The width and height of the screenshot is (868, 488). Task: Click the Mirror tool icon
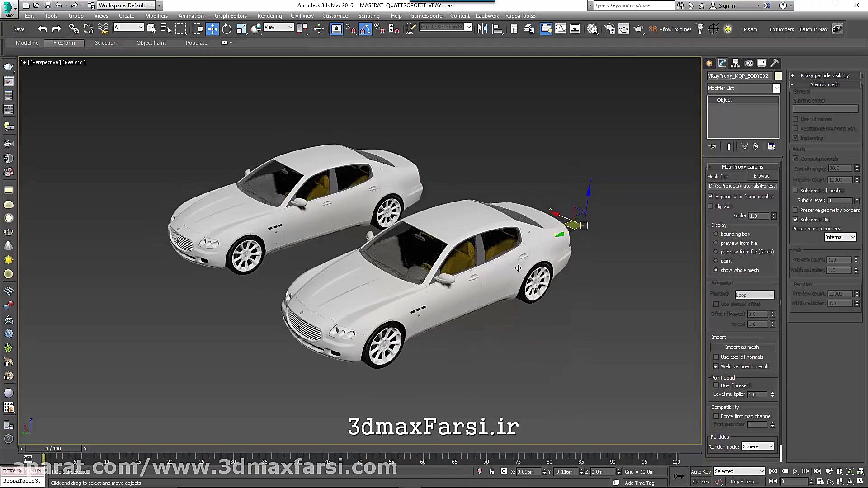[482, 29]
